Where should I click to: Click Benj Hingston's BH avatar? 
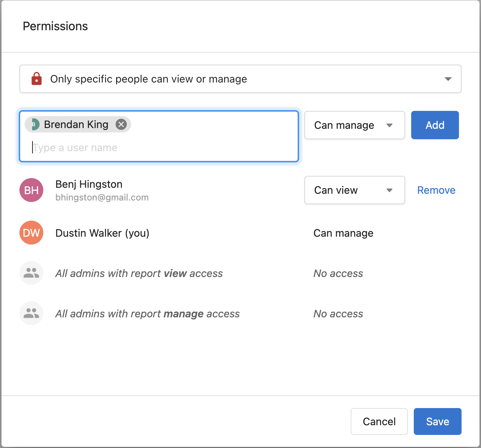(x=31, y=190)
